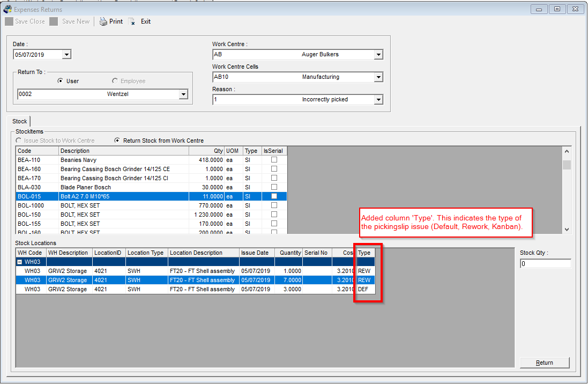Expand the Work Centre Cells dropdown
Image resolution: width=588 pixels, height=384 pixels.
tap(378, 77)
